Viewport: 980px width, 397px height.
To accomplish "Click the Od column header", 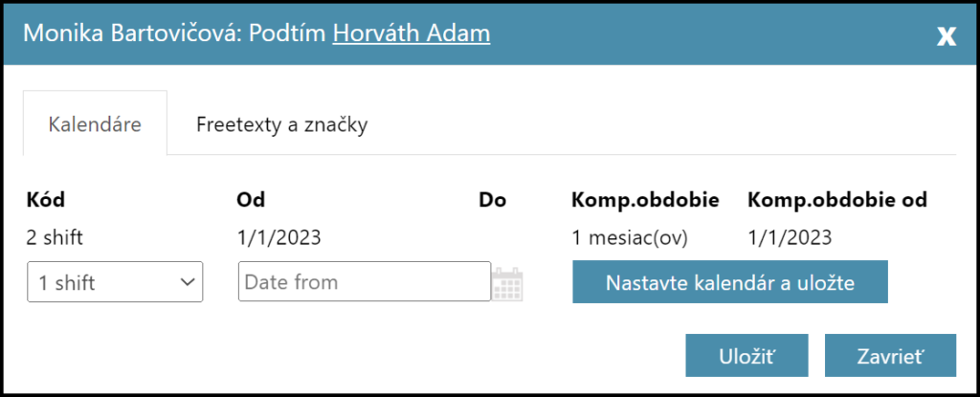I will 250,201.
